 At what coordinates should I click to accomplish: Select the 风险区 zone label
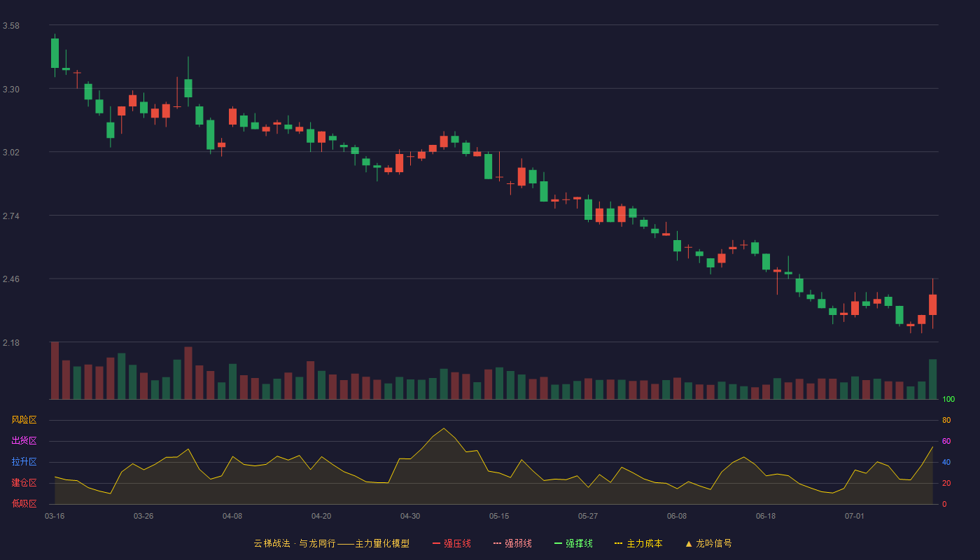[x=24, y=420]
